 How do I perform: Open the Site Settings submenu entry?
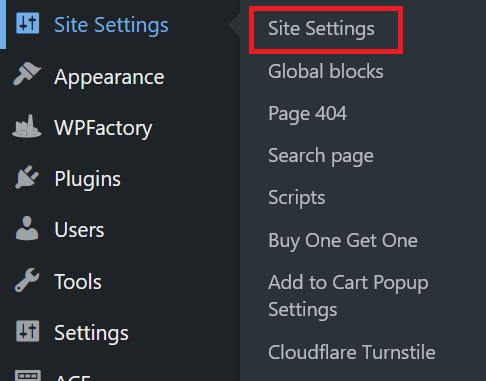click(x=321, y=28)
